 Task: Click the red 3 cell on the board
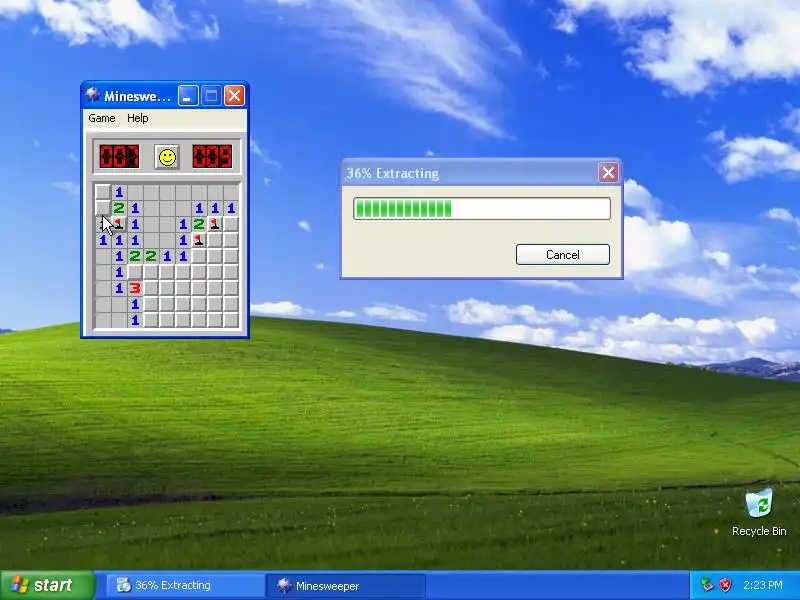[x=135, y=288]
